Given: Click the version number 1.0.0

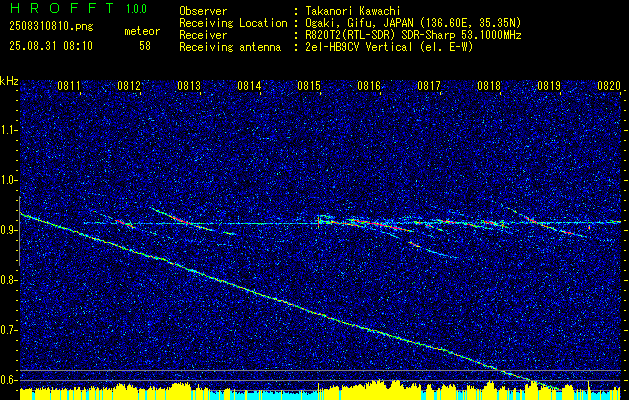Looking at the screenshot, I should pyautogui.click(x=136, y=9).
